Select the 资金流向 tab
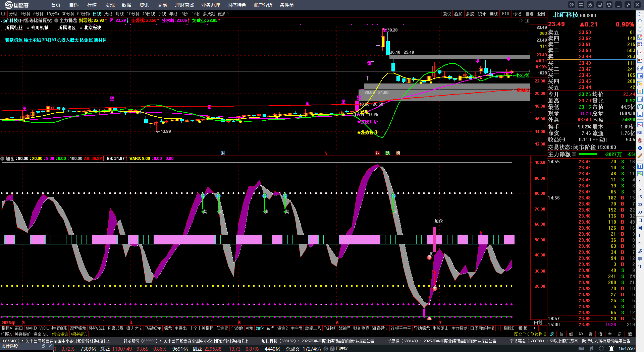This screenshot has height=352, width=644. click(41, 334)
